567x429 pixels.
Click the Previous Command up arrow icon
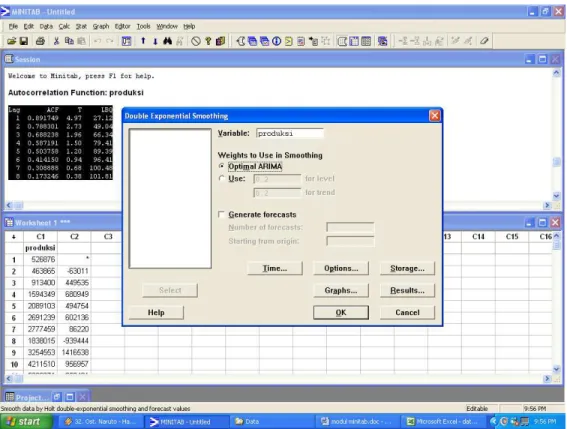[x=143, y=41]
